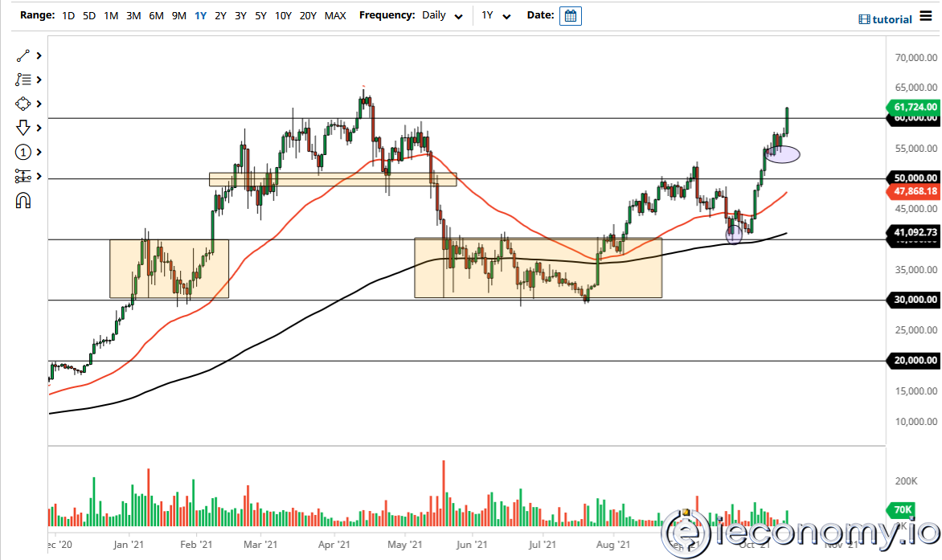Click the green 61,724.00 price tag
The image size is (942, 560).
click(912, 106)
